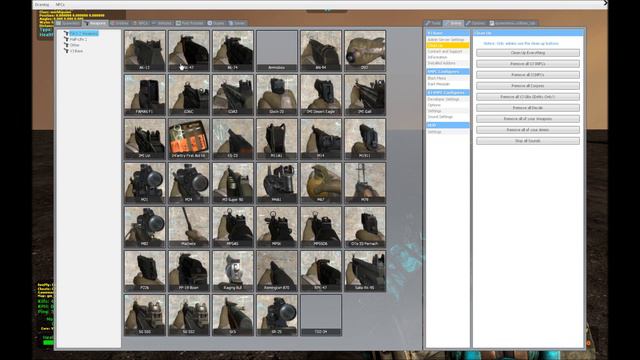The height and width of the screenshot is (360, 640).
Task: Open Contact and Support entry
Action: [x=448, y=51]
